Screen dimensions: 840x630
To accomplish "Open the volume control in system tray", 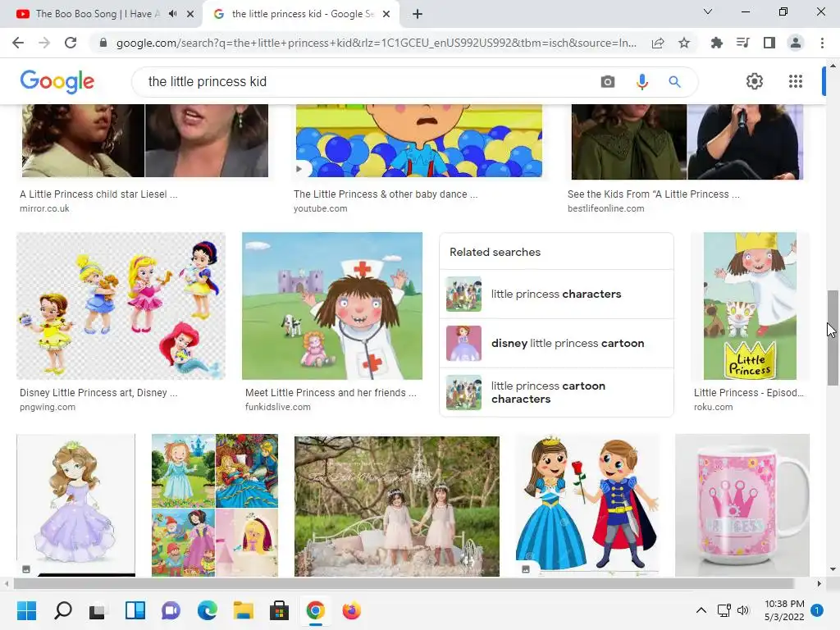I will pos(743,610).
